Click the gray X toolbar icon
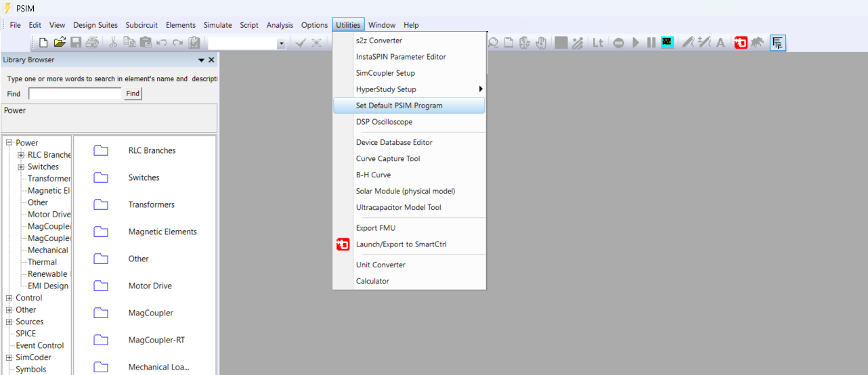Image resolution: width=868 pixels, height=375 pixels. [316, 43]
